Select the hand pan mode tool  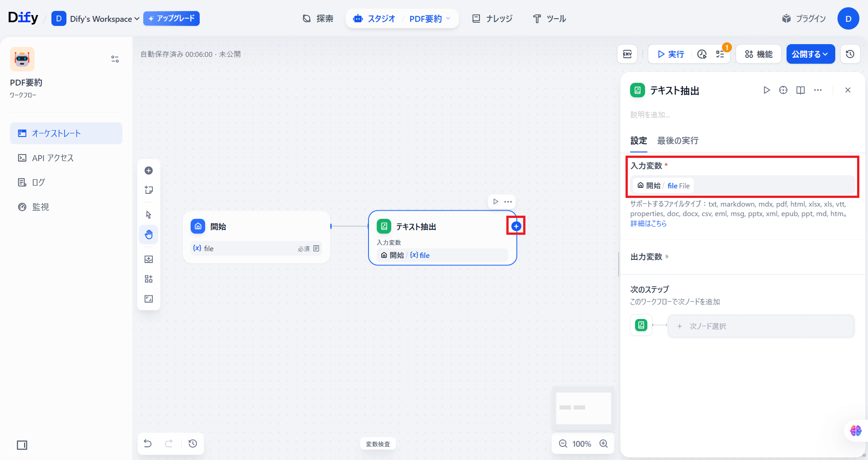pos(149,235)
